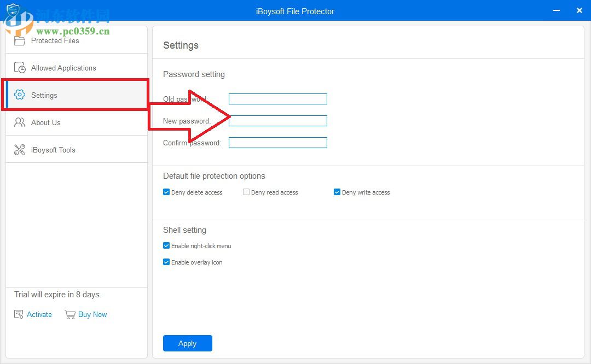The image size is (591, 364).
Task: Click the shopping cart icon beside Buy Now
Action: tap(70, 314)
